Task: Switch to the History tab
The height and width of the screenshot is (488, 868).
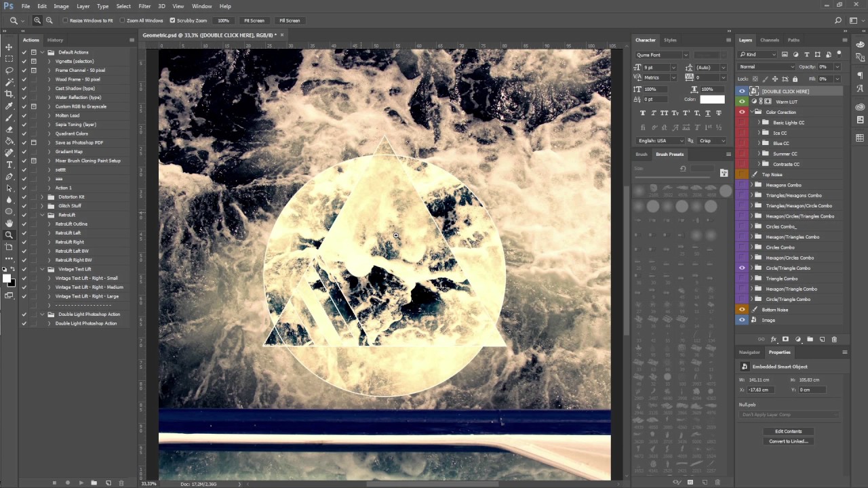Action: (x=55, y=40)
